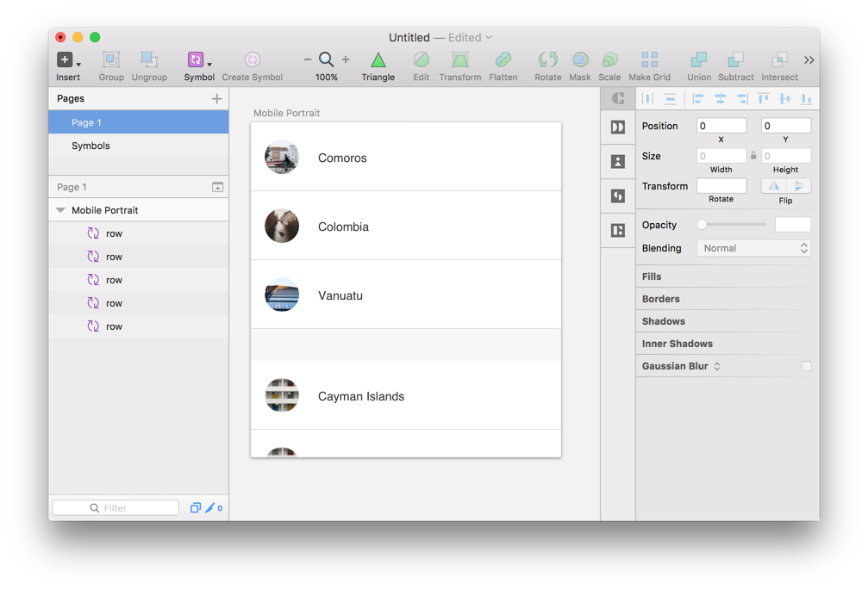Click the Make Grid icon
The width and height of the screenshot is (868, 590).
click(650, 59)
